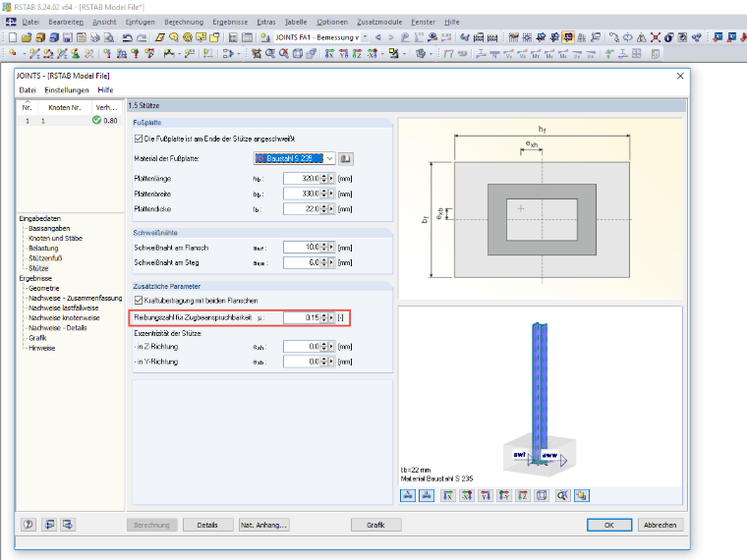Click the Schweißnaht am Steg field with 6.0
The height and width of the screenshot is (560, 747).
click(x=302, y=262)
